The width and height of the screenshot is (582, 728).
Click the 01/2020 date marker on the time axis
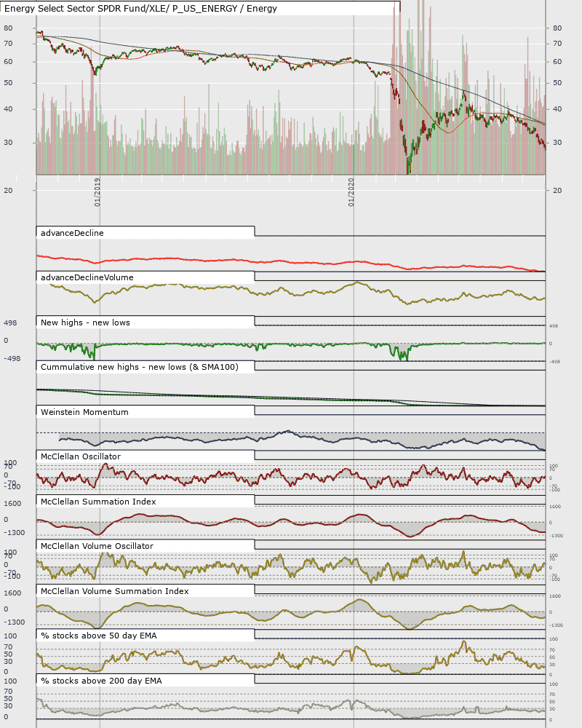click(351, 192)
